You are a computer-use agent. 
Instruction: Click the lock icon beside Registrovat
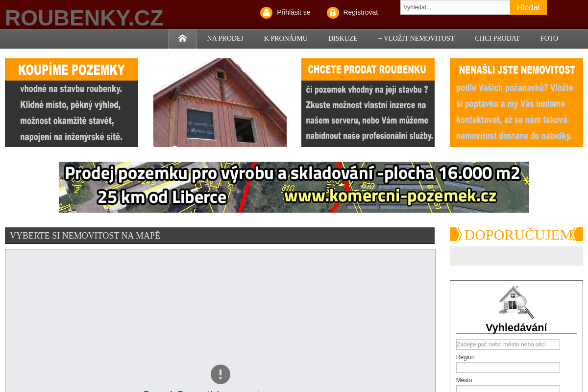pyautogui.click(x=333, y=12)
